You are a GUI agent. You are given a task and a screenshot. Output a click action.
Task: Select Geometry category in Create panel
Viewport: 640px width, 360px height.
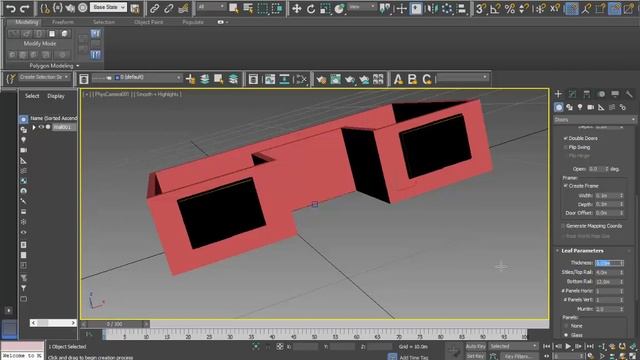click(559, 107)
